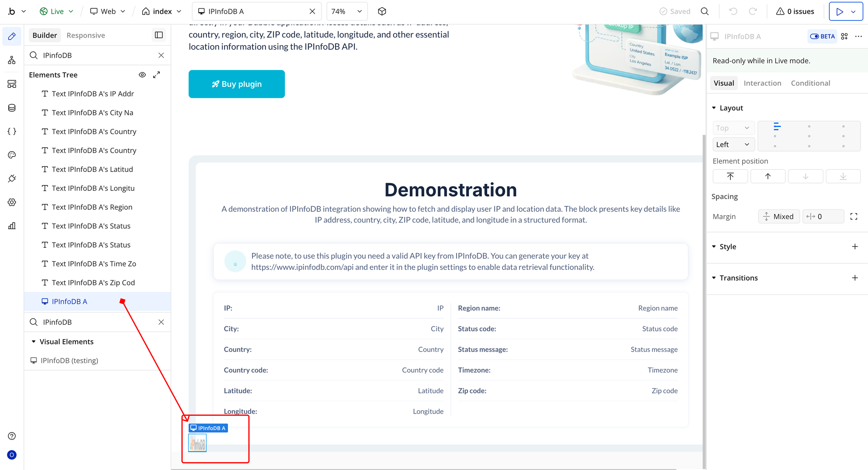Open the Left horizontal alignment dropdown
The width and height of the screenshot is (868, 470).
pyautogui.click(x=733, y=145)
